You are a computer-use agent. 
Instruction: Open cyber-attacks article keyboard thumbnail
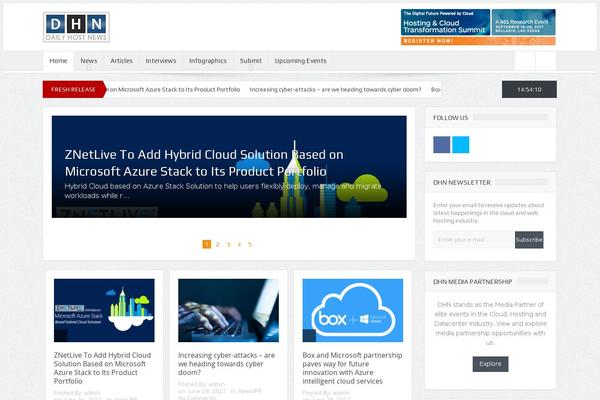(x=228, y=310)
